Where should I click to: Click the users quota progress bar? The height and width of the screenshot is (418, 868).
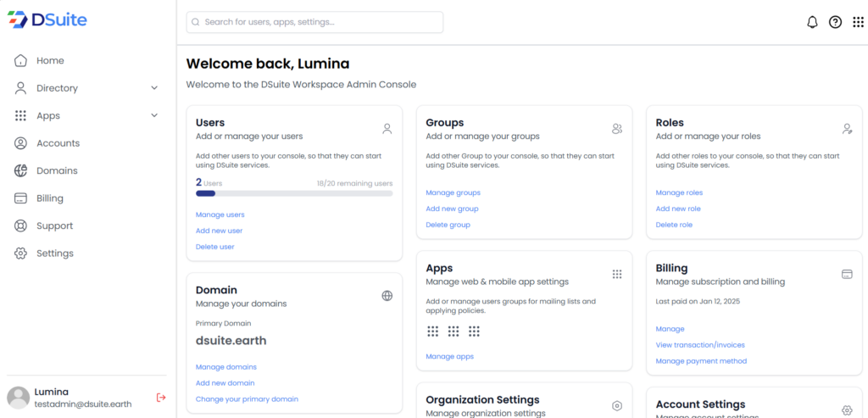tap(293, 193)
